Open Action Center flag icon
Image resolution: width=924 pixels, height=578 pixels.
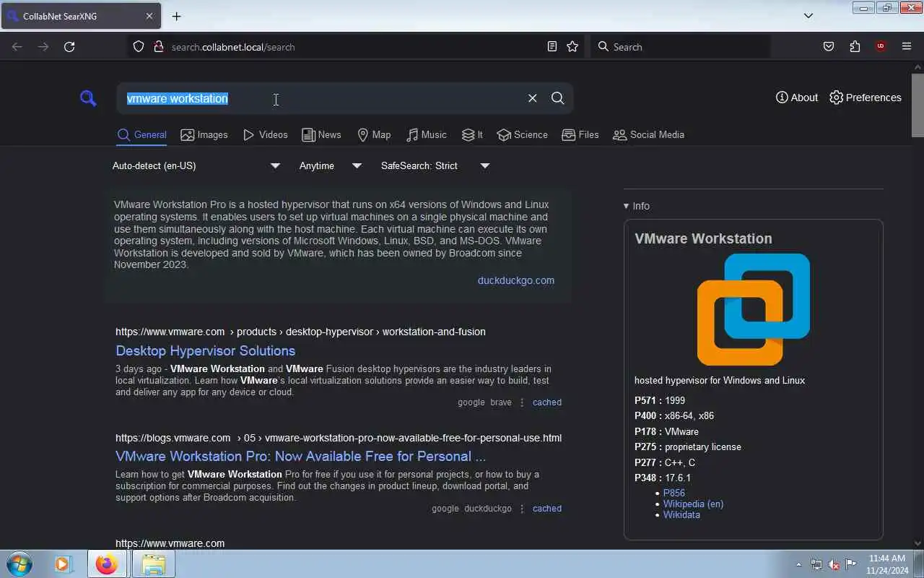click(851, 564)
